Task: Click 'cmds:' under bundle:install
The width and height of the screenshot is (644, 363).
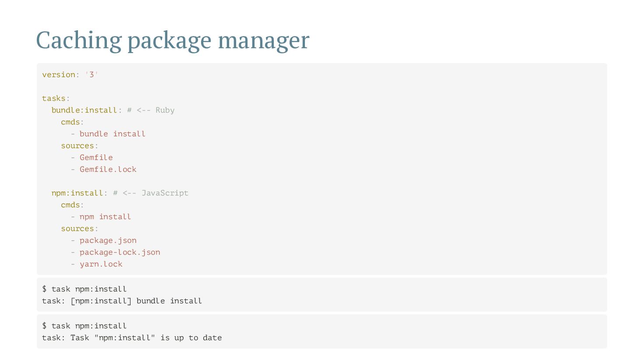Action: [72, 122]
